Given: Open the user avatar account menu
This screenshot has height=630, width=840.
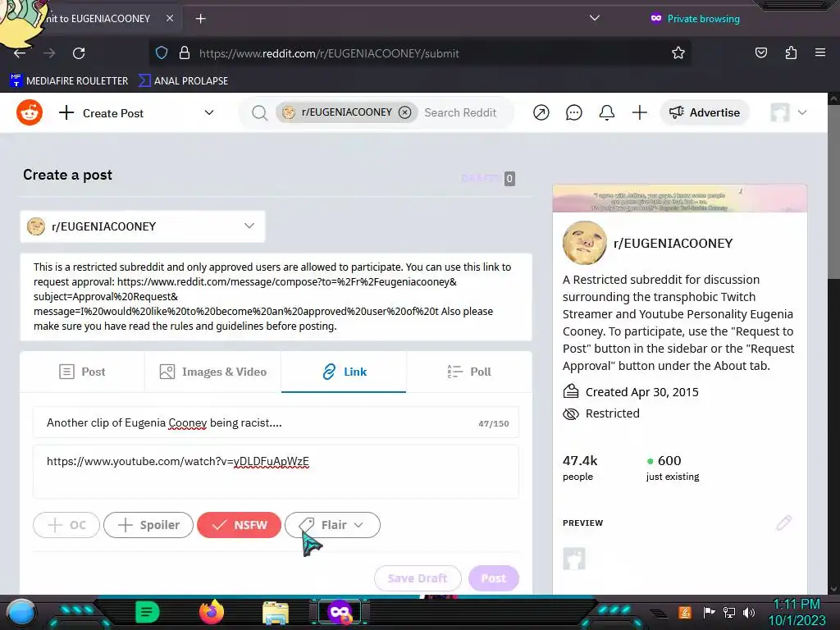Looking at the screenshot, I should (x=788, y=112).
